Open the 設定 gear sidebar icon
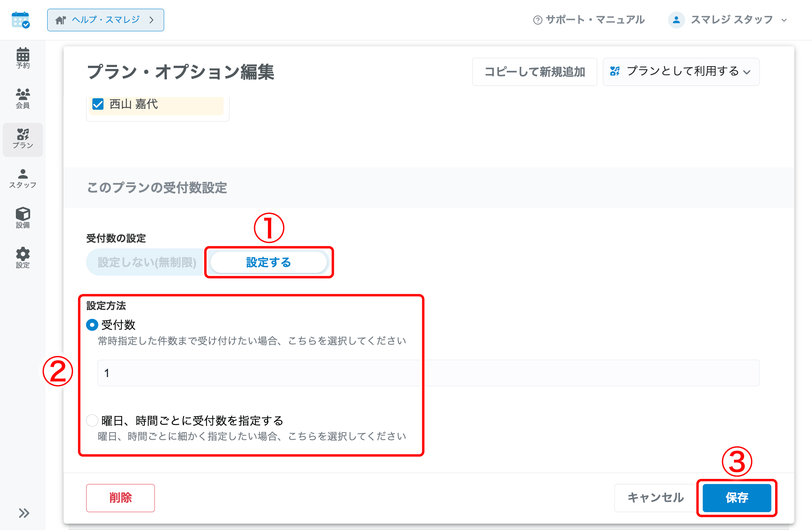Viewport: 812px width, 530px height. tap(23, 258)
